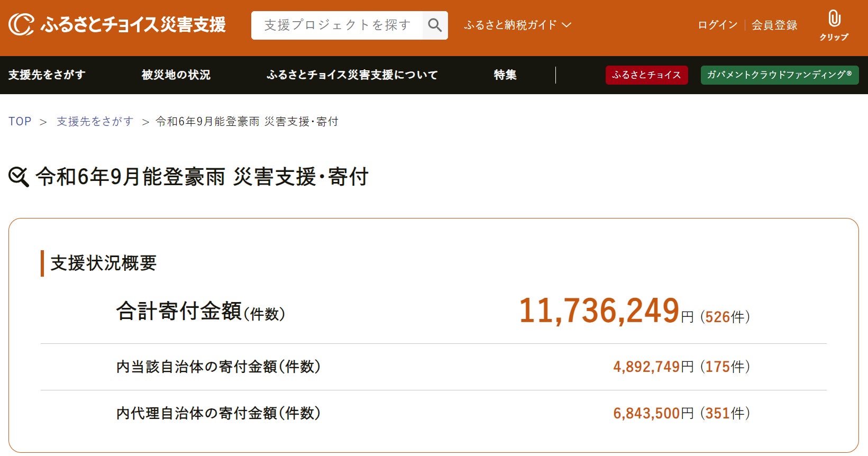The width and height of the screenshot is (868, 456).
Task: Click the magnifier search button
Action: click(x=435, y=25)
